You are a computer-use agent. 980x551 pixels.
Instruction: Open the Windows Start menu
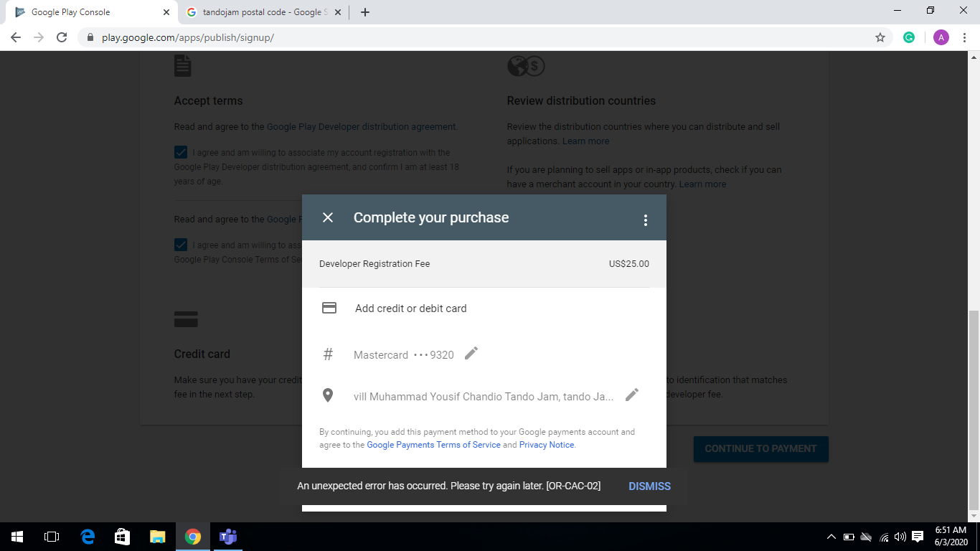pos(17,537)
